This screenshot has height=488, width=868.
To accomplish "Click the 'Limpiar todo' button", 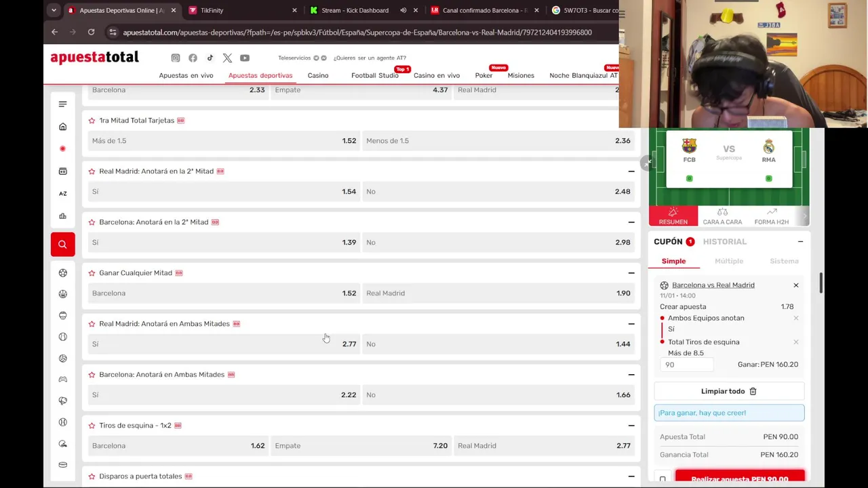I will pos(729,391).
